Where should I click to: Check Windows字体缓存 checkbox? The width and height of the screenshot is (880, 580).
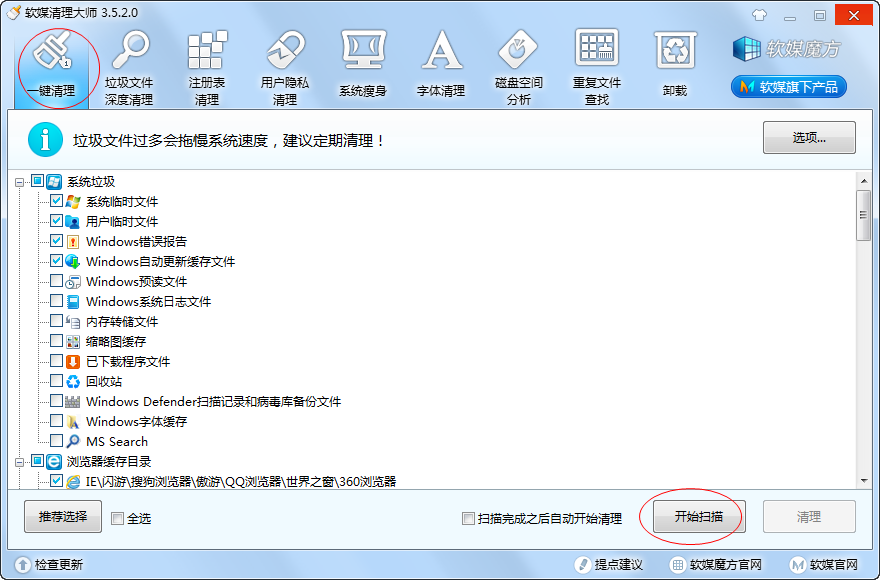56,421
